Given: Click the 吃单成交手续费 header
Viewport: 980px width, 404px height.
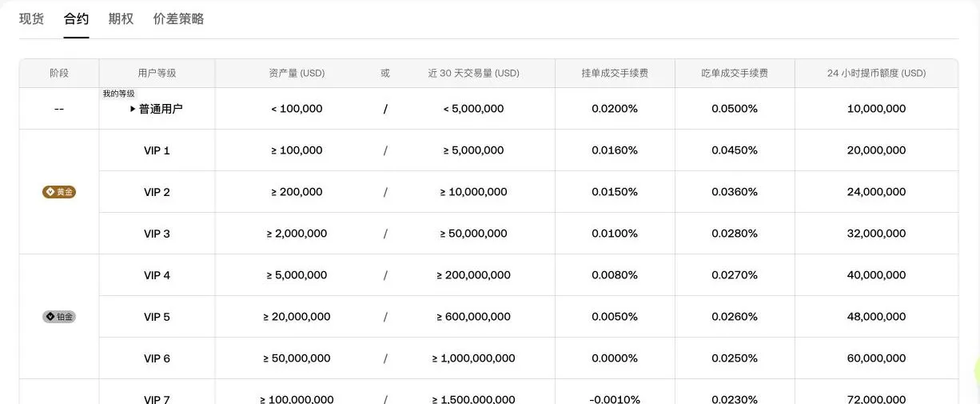Looking at the screenshot, I should [x=735, y=73].
